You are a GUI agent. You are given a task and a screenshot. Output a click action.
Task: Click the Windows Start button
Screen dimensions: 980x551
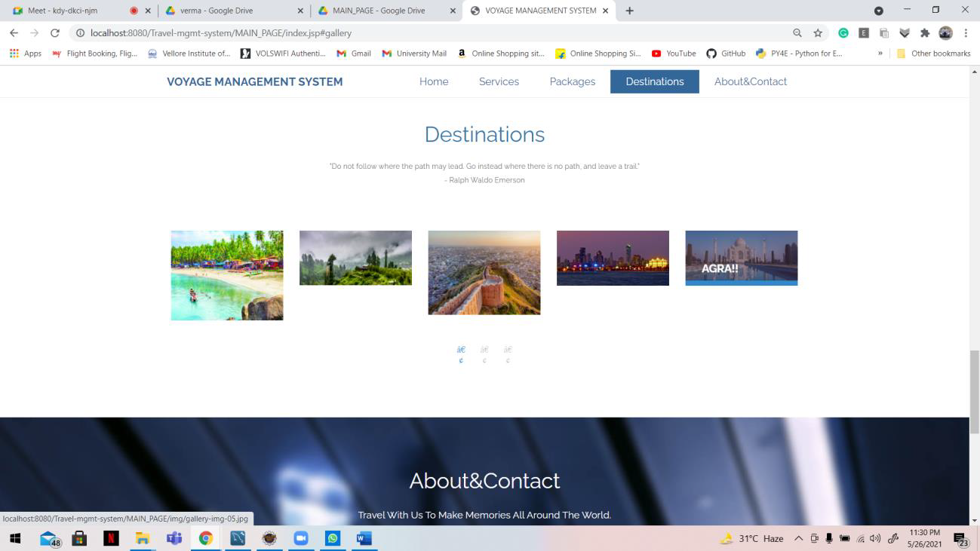pos(15,538)
